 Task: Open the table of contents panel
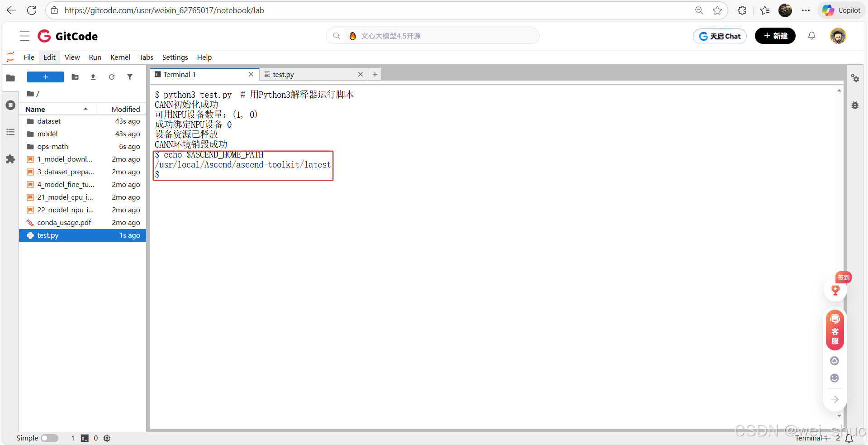(10, 132)
